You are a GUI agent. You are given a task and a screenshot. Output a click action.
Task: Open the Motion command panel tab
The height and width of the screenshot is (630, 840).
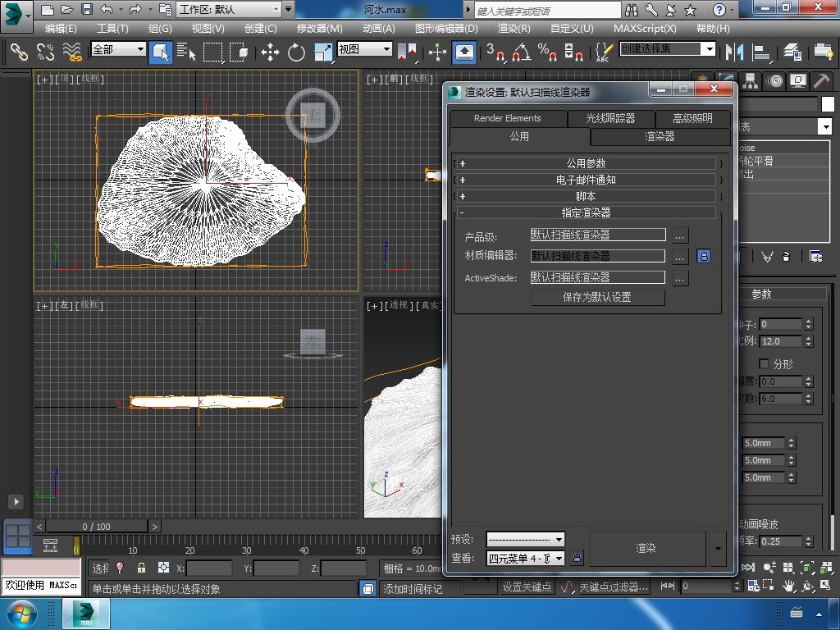pos(774,81)
